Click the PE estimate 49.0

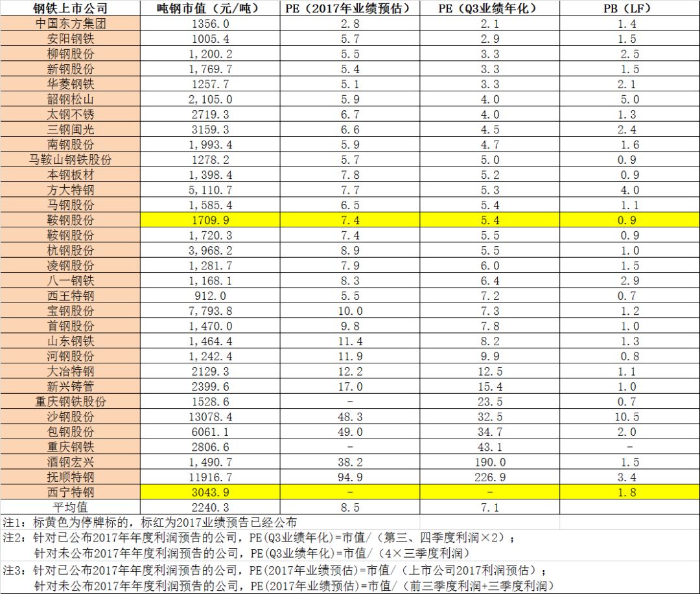point(349,433)
